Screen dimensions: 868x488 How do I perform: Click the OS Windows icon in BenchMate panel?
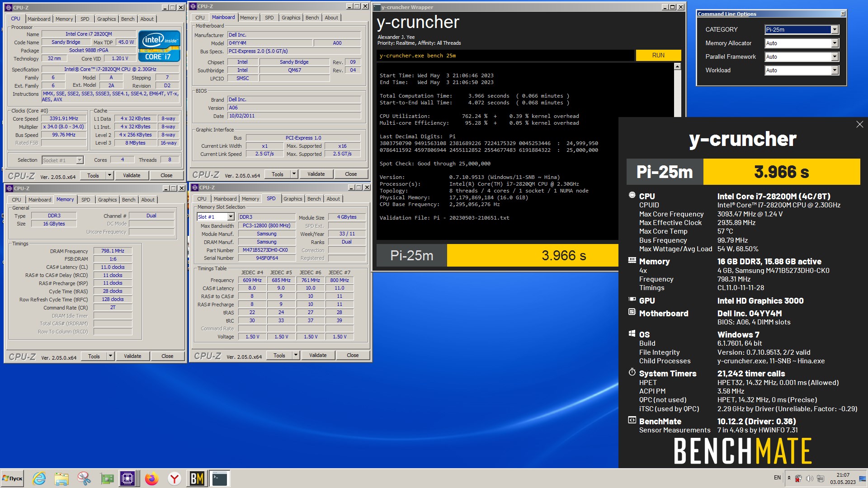click(x=632, y=333)
